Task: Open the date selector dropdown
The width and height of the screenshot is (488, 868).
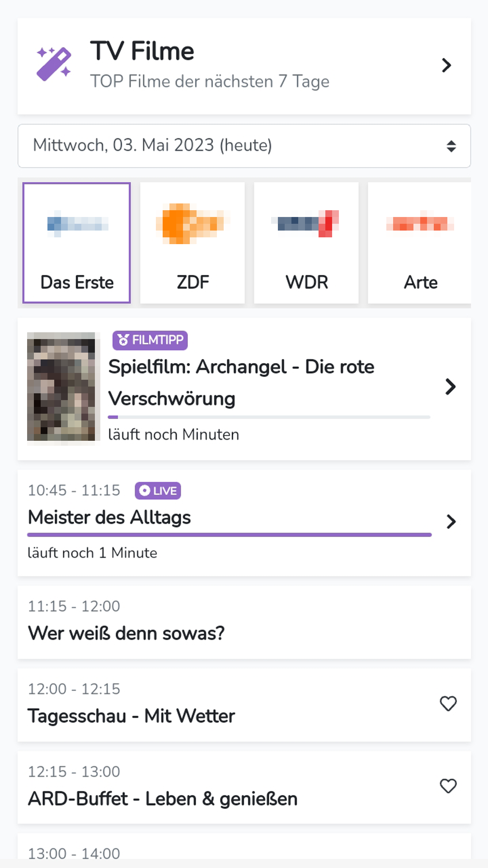Action: tap(244, 146)
